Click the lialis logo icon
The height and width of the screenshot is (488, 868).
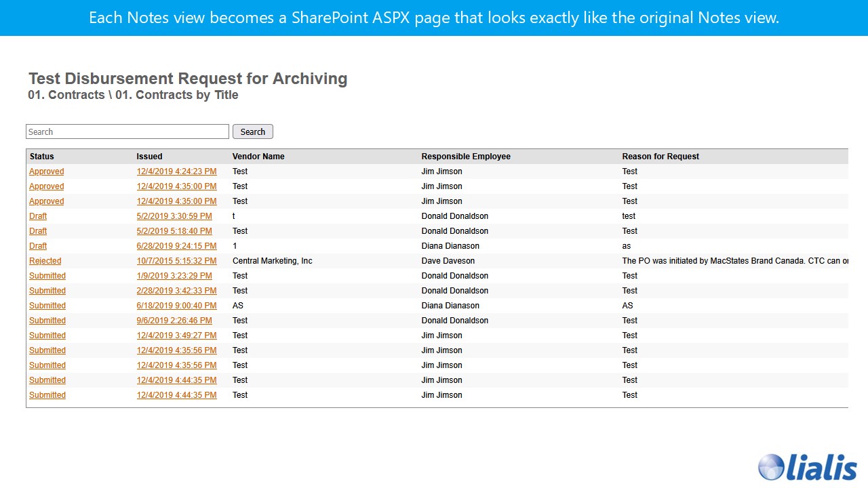tap(772, 467)
